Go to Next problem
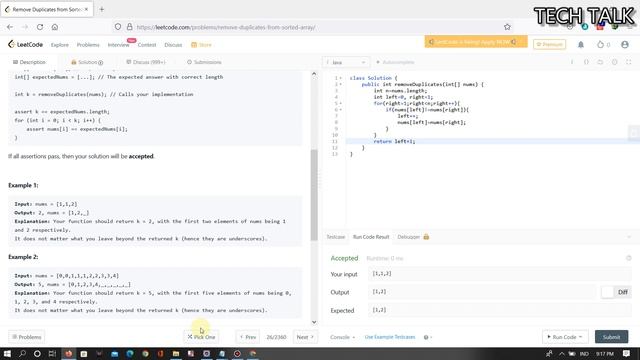Viewport: 640px width, 360px height. (305, 337)
